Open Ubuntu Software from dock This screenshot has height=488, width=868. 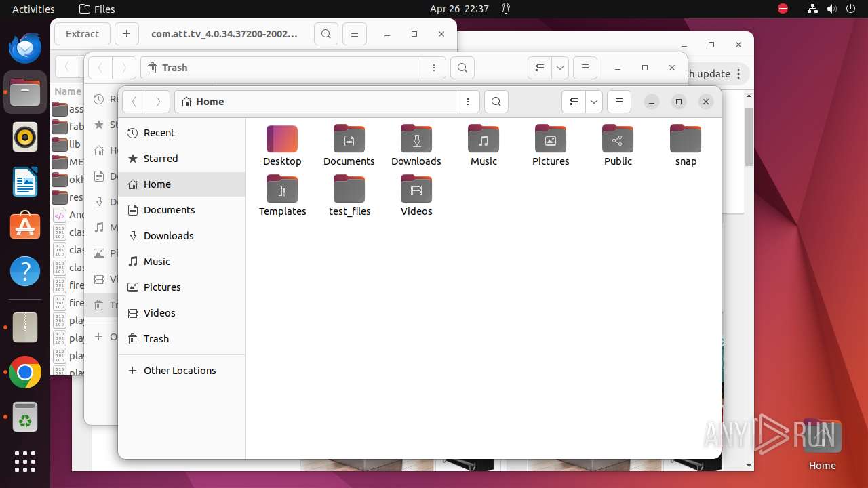point(25,226)
